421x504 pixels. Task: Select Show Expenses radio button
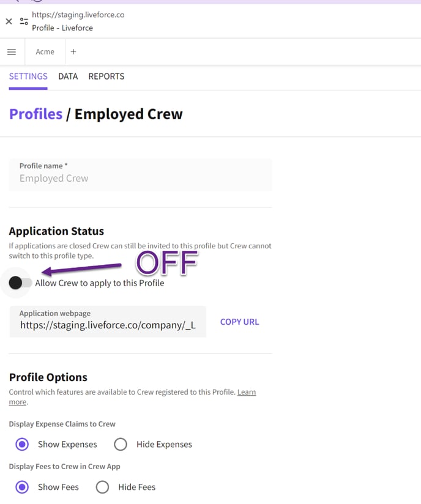point(23,444)
